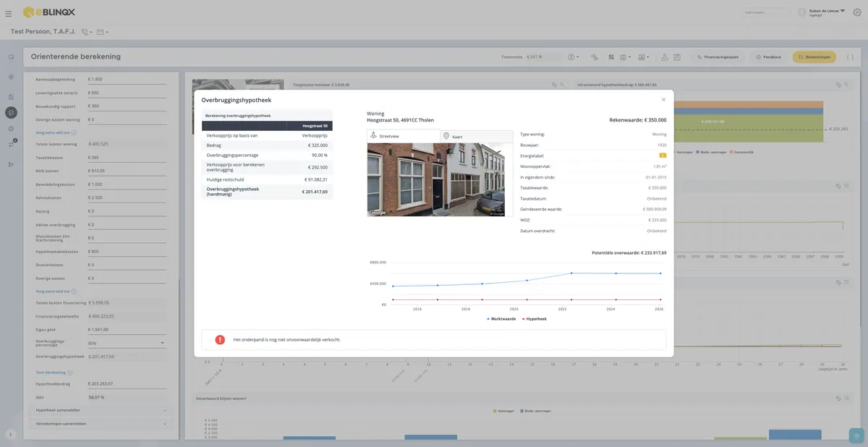Click the red warning icon in alert

coord(220,339)
